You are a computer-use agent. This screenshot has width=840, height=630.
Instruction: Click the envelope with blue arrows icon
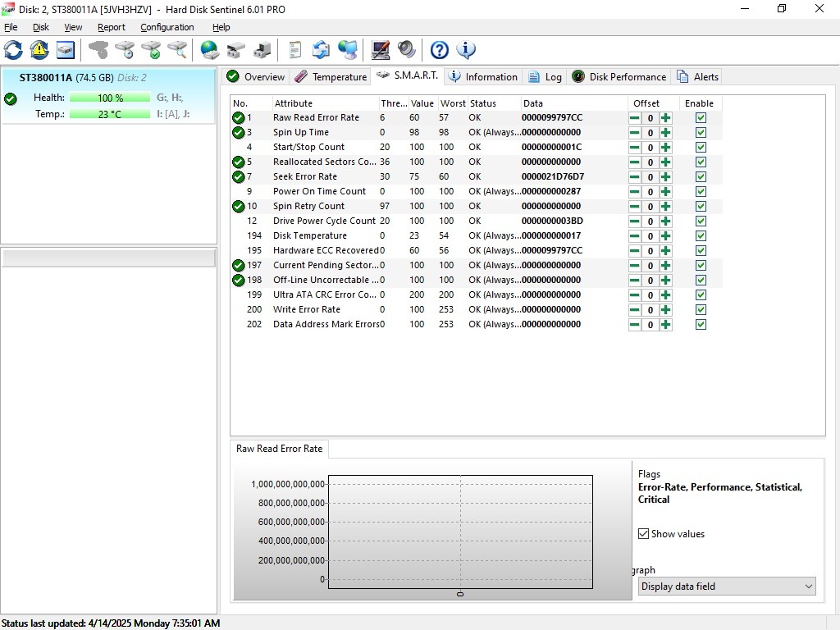point(321,50)
